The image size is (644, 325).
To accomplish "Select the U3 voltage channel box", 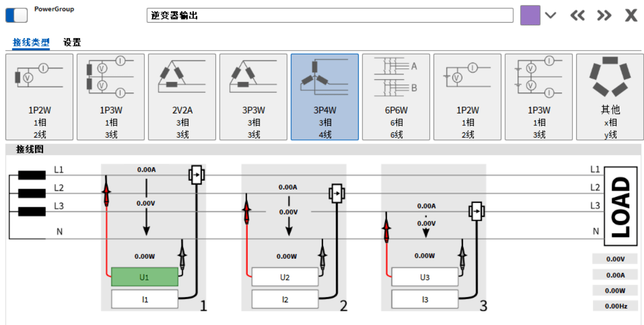I will click(425, 277).
